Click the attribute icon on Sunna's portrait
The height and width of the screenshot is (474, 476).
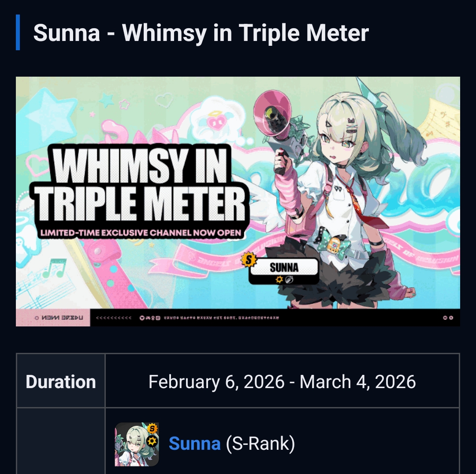pyautogui.click(x=152, y=441)
